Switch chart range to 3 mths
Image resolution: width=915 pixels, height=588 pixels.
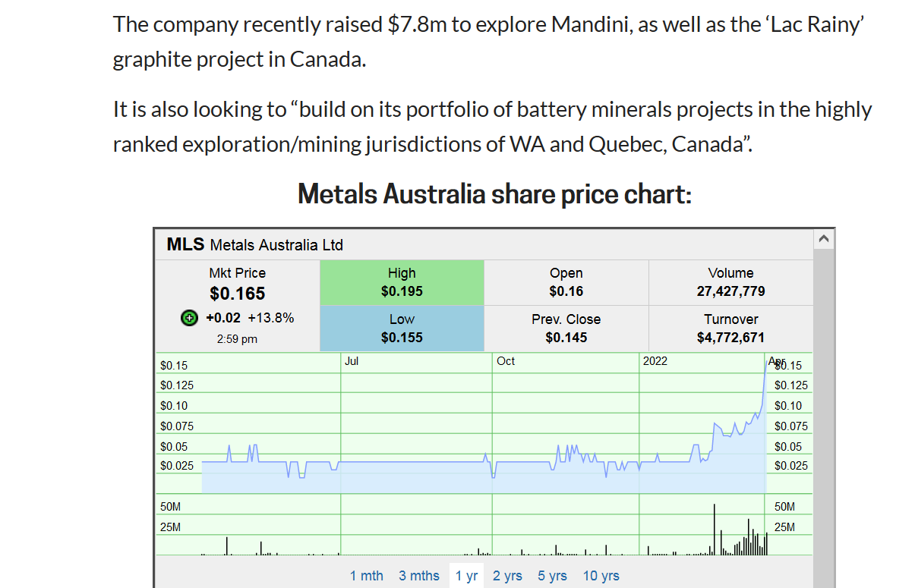(419, 576)
